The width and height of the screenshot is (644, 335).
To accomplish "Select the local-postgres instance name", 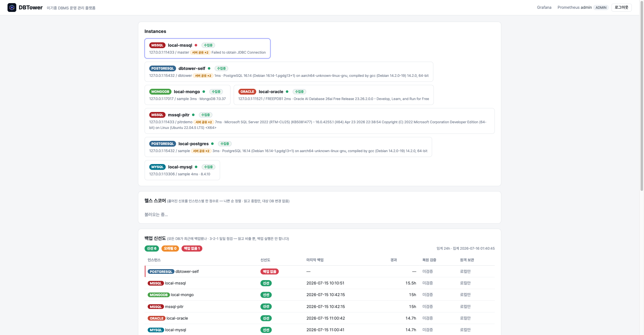I will (x=194, y=144).
